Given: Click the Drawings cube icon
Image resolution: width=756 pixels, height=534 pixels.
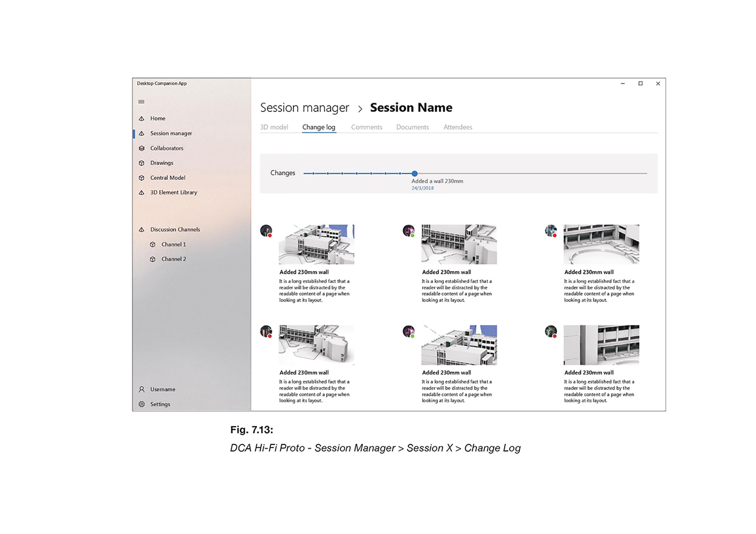Looking at the screenshot, I should click(142, 163).
